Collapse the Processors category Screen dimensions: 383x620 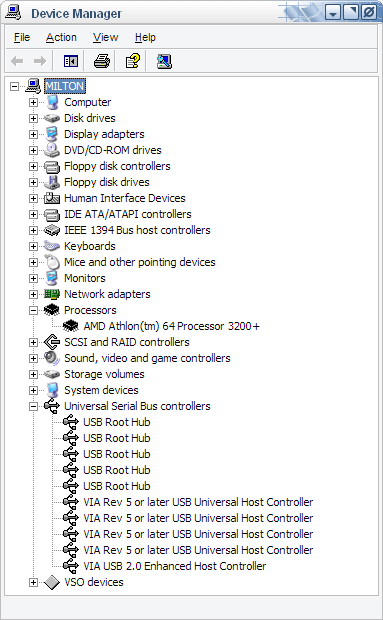coord(34,310)
